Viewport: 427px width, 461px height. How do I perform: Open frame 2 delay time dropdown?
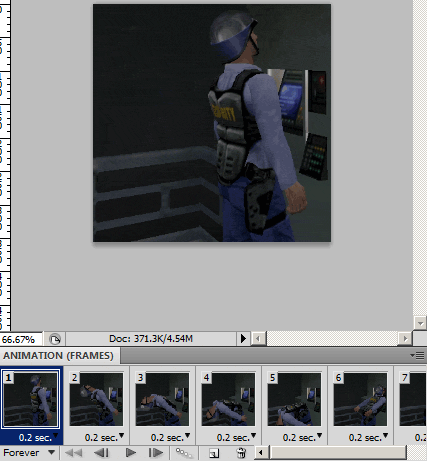pos(104,437)
